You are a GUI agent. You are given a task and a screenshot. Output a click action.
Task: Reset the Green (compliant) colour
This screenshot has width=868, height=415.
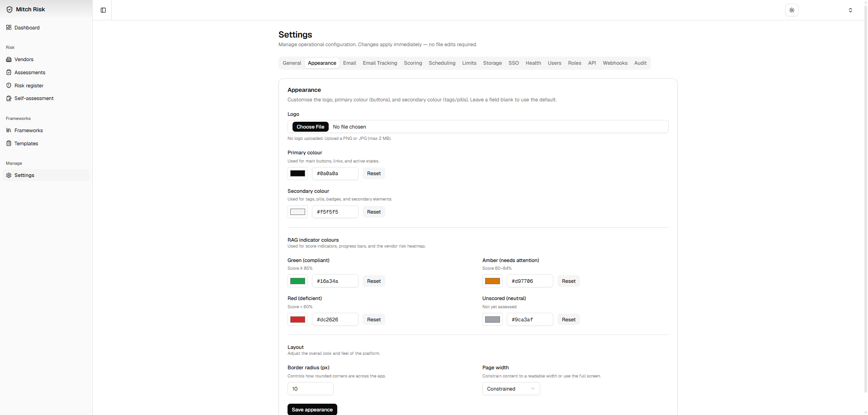point(374,281)
